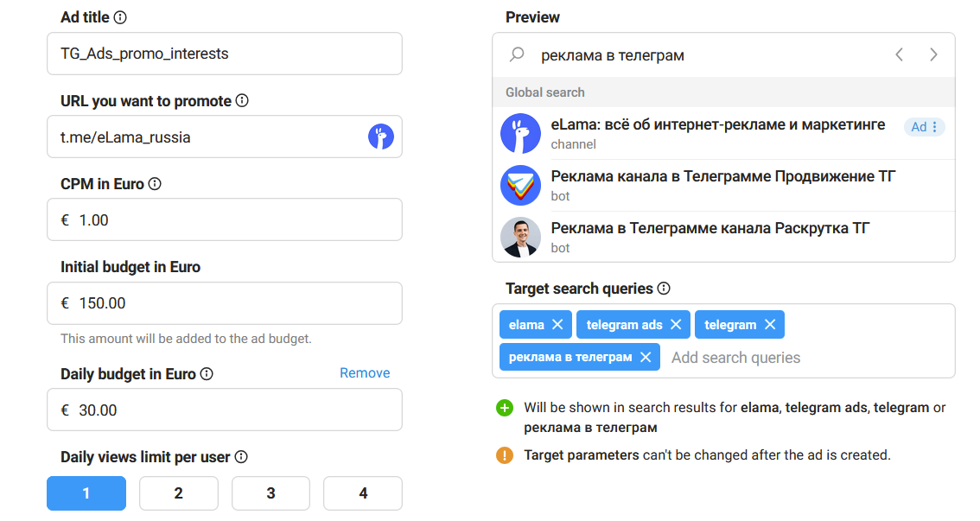Click the magnifier icon in preview search bar
This screenshot has height=521, width=980.
pyautogui.click(x=516, y=54)
